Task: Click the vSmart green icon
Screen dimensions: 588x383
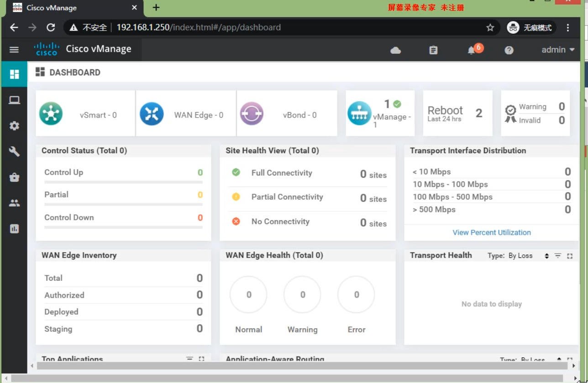Action: coord(51,114)
